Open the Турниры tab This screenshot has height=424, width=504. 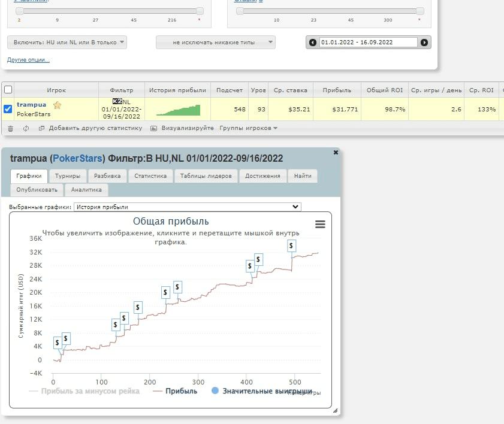click(x=68, y=176)
